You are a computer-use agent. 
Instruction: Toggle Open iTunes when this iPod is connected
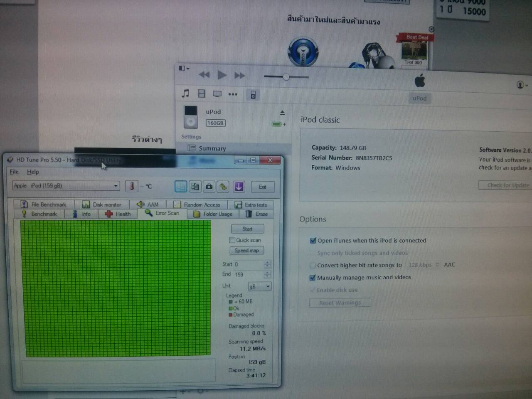(313, 240)
